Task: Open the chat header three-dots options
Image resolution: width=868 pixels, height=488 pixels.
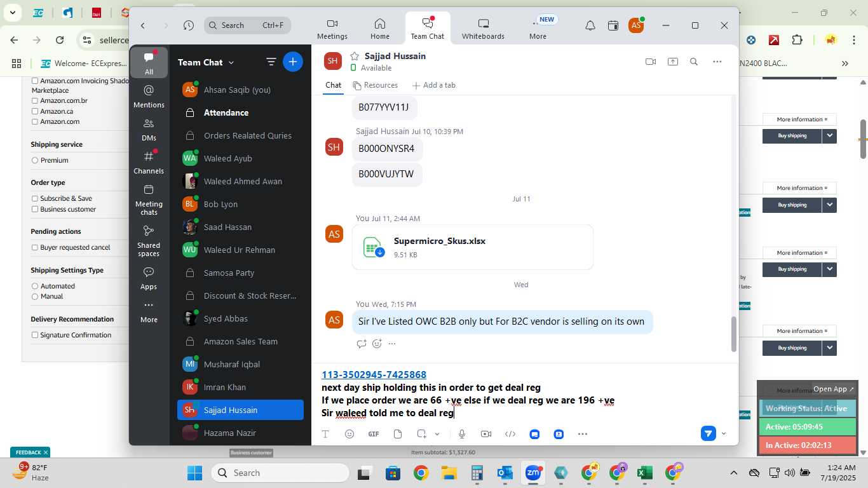Action: [717, 62]
